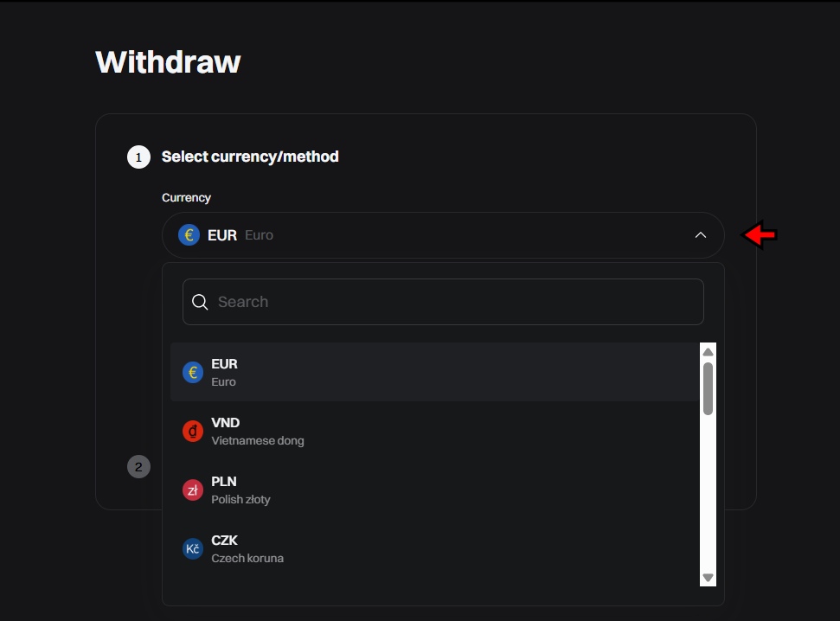Click the red VND Vietnamese dong icon
This screenshot has width=840, height=621.
[192, 431]
